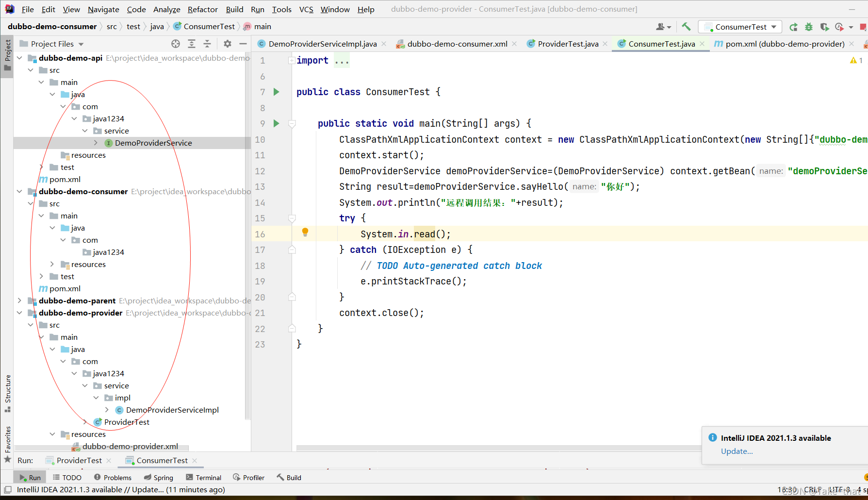Viewport: 868px width, 500px height.
Task: Close the ConsumerTest.java editor tab
Action: (x=702, y=44)
